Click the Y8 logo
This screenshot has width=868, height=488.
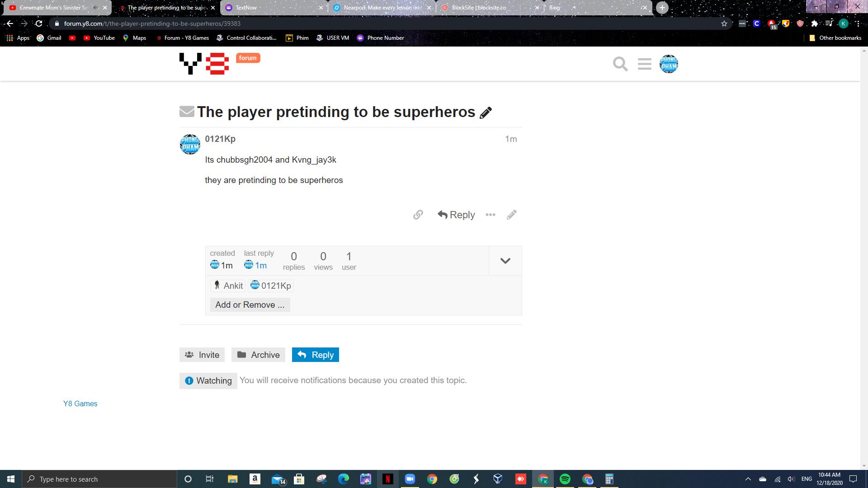click(x=204, y=64)
